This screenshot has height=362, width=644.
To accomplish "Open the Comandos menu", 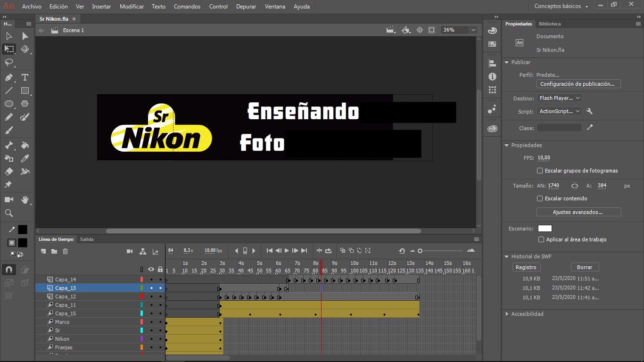I will click(187, 7).
